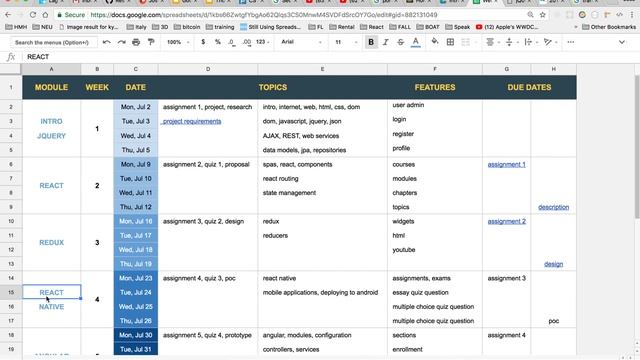The image size is (640, 360).
Task: Open the training bookmarks folder
Action: (x=220, y=27)
